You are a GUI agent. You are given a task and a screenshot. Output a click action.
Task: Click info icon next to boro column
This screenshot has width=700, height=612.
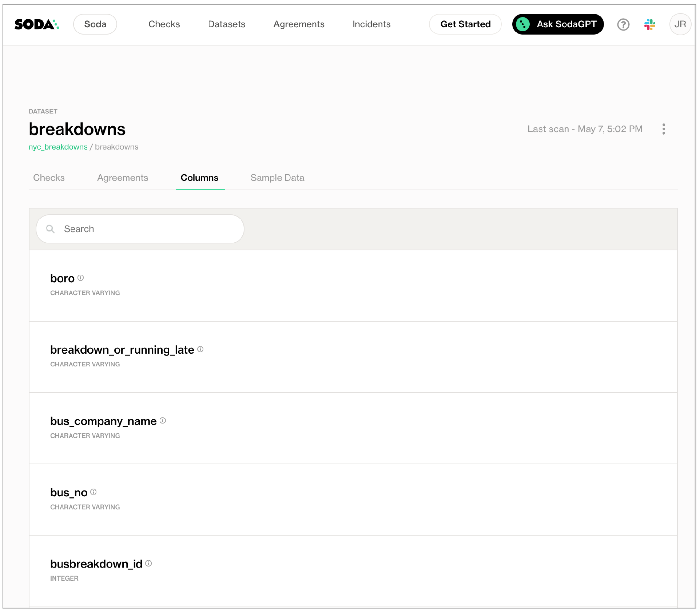point(81,278)
